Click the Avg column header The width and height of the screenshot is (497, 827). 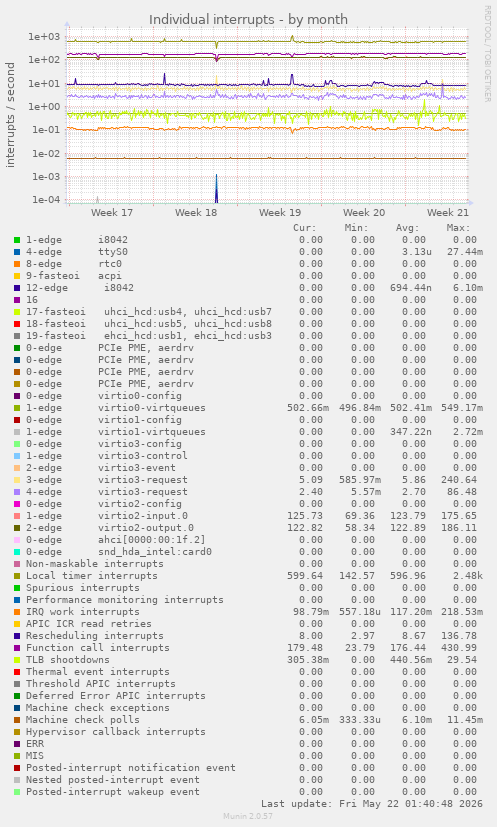pos(407,228)
